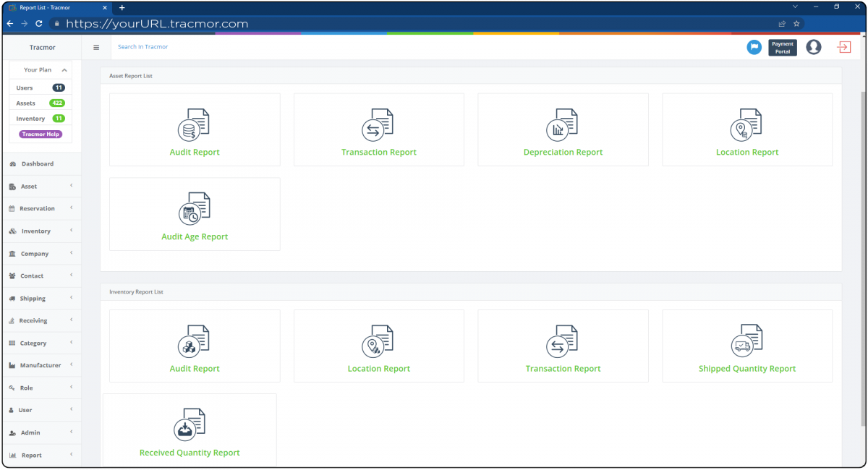The height and width of the screenshot is (470, 868).
Task: Click the Inventory count badge 11
Action: pos(59,119)
